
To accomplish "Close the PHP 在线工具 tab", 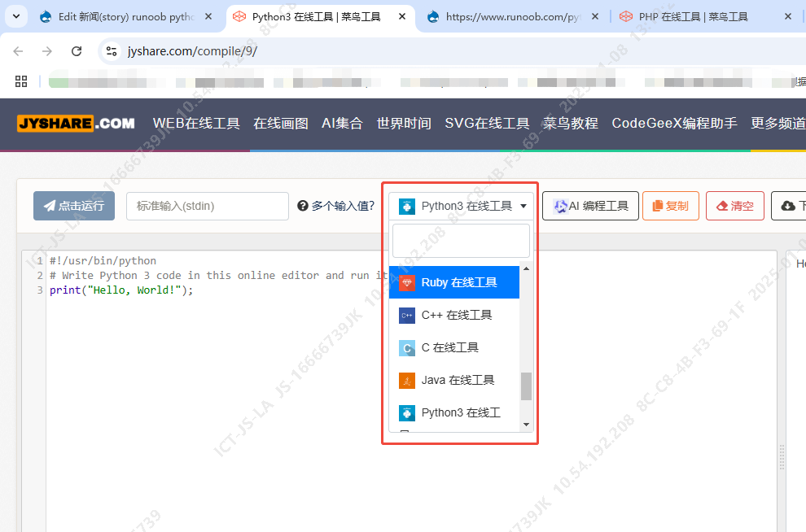I will pyautogui.click(x=788, y=17).
